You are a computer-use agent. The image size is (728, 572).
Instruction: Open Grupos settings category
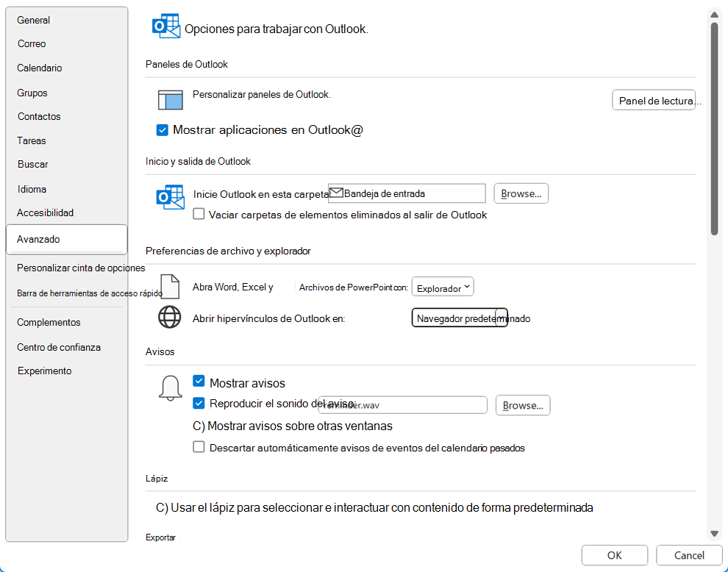32,93
